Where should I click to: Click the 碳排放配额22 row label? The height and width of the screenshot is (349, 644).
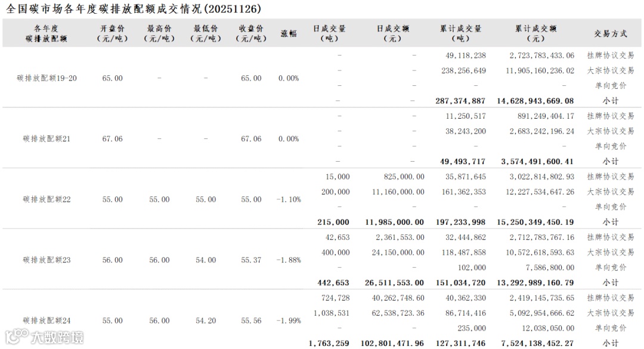coord(47,199)
